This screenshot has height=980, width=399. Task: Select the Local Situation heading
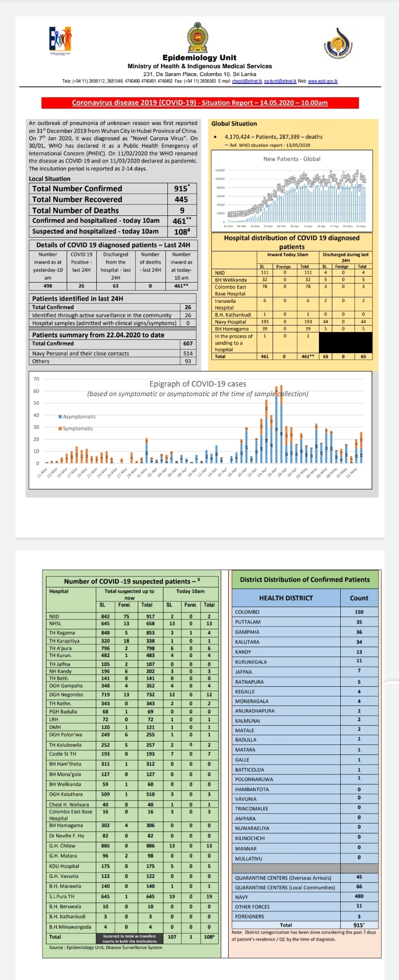[49, 179]
